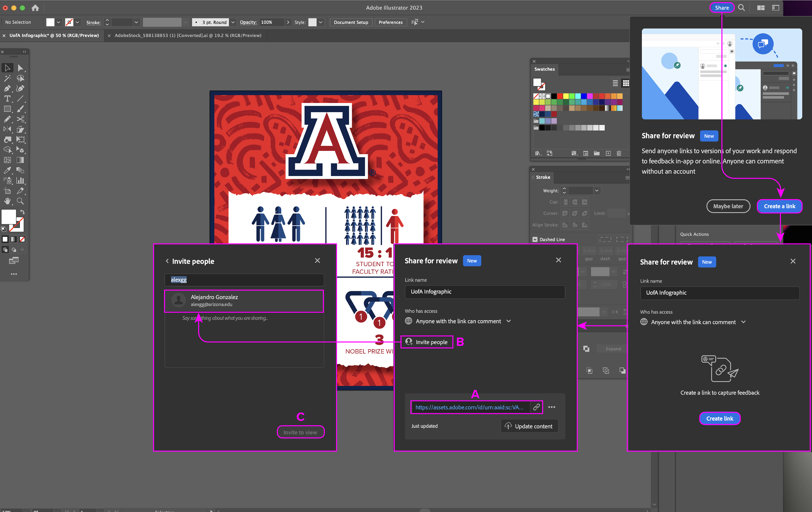This screenshot has height=512, width=812.
Task: Select the Eyedropper tool
Action: click(x=7, y=170)
